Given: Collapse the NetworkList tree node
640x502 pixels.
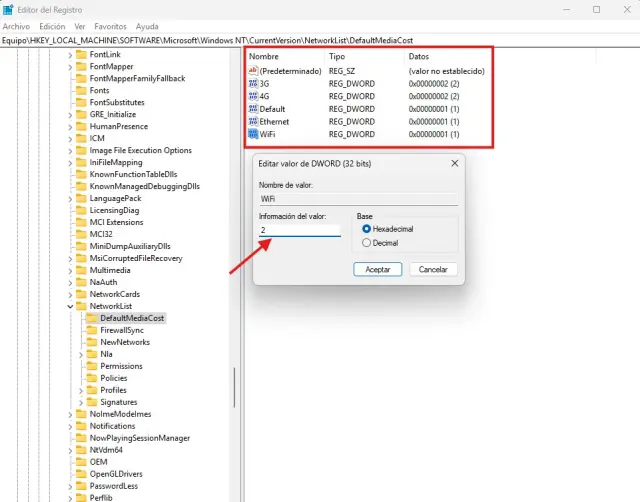Looking at the screenshot, I should click(70, 306).
